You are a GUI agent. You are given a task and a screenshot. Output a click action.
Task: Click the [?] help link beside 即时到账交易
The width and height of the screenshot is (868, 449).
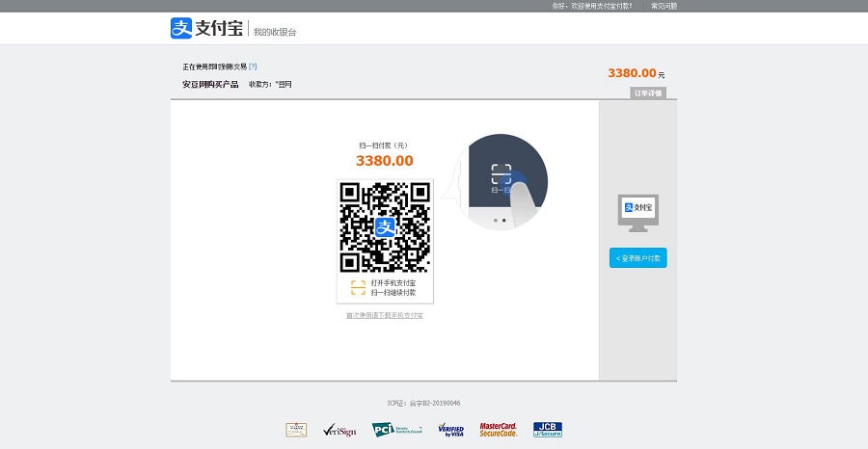pyautogui.click(x=253, y=66)
